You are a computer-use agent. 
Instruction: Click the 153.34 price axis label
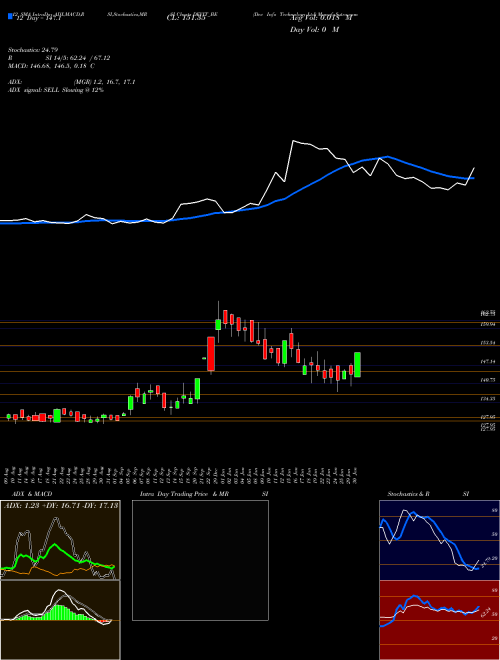pos(488,343)
